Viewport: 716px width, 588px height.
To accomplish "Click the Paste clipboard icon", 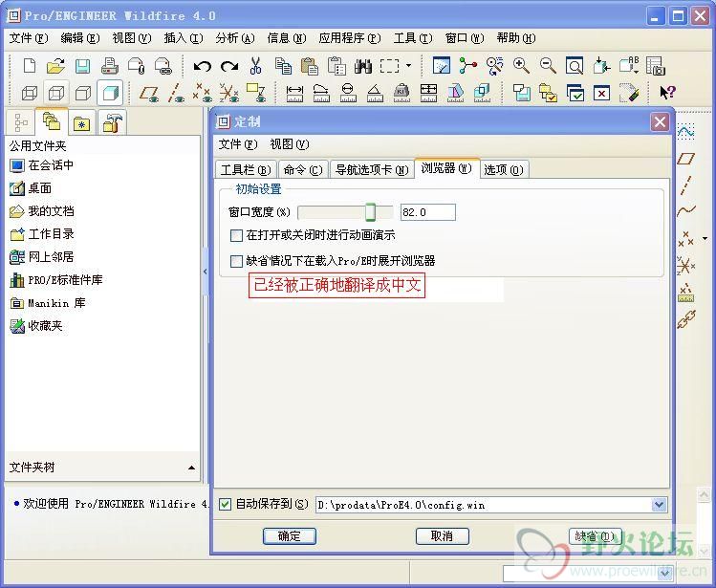I will (x=310, y=66).
